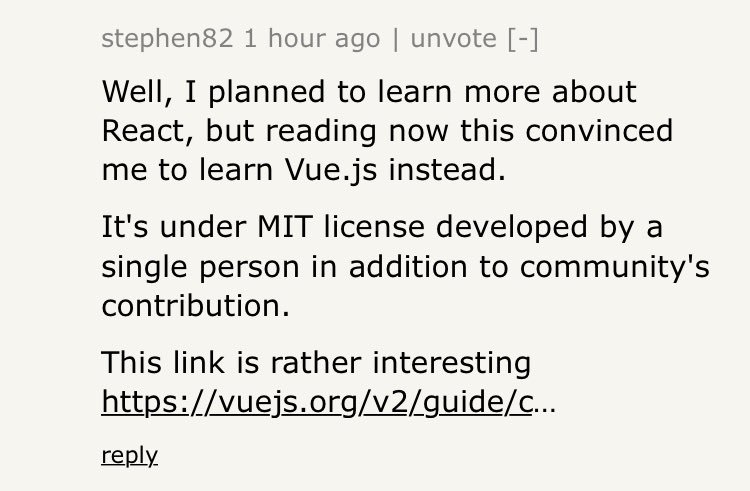Reply to stephen82's comment

[129, 455]
